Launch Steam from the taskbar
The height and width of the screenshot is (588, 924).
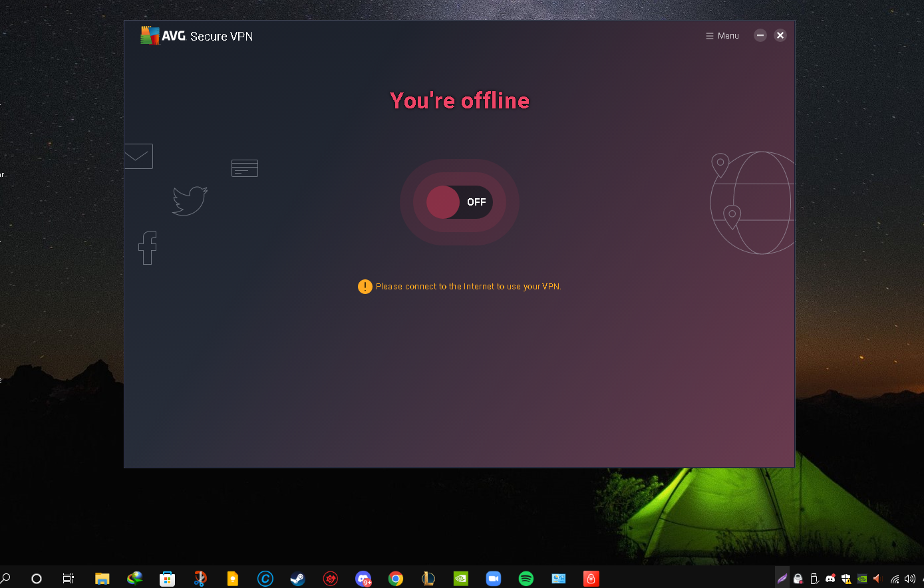point(297,579)
